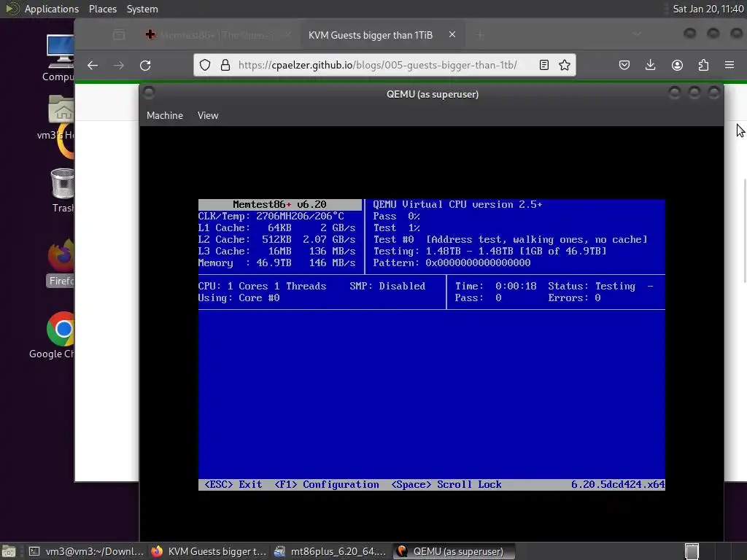The image size is (747, 560).
Task: Click the Memtest86+ v6.20 header text
Action: coord(279,204)
